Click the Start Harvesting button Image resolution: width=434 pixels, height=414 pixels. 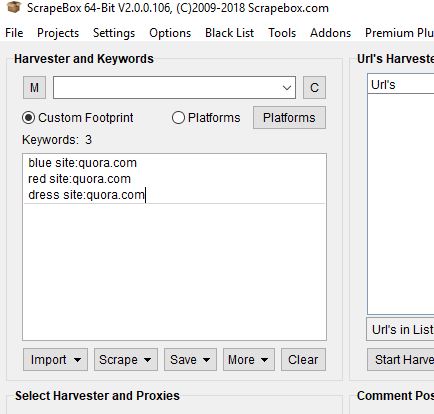point(401,360)
